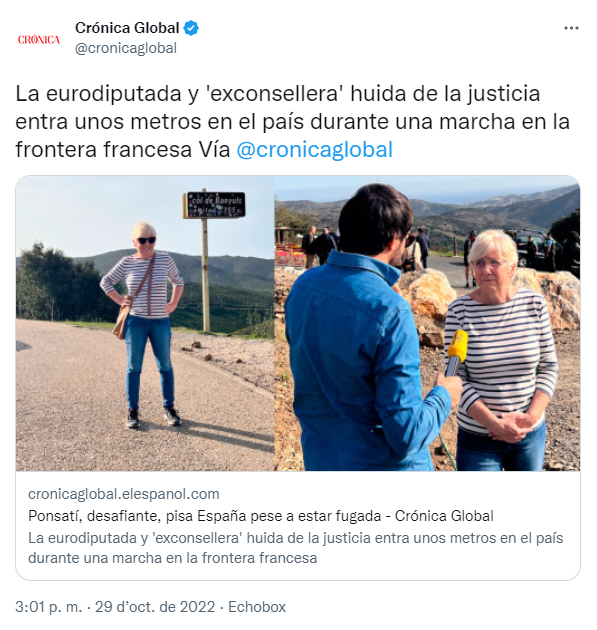Image resolution: width=597 pixels, height=630 pixels.
Task: Open the @cronicaglobal handle under the name
Action: 126,48
